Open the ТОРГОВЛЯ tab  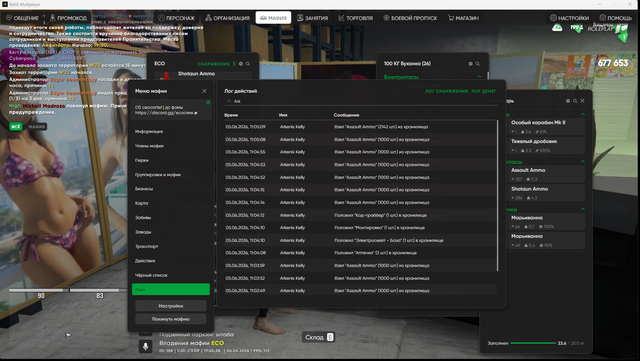pos(356,18)
